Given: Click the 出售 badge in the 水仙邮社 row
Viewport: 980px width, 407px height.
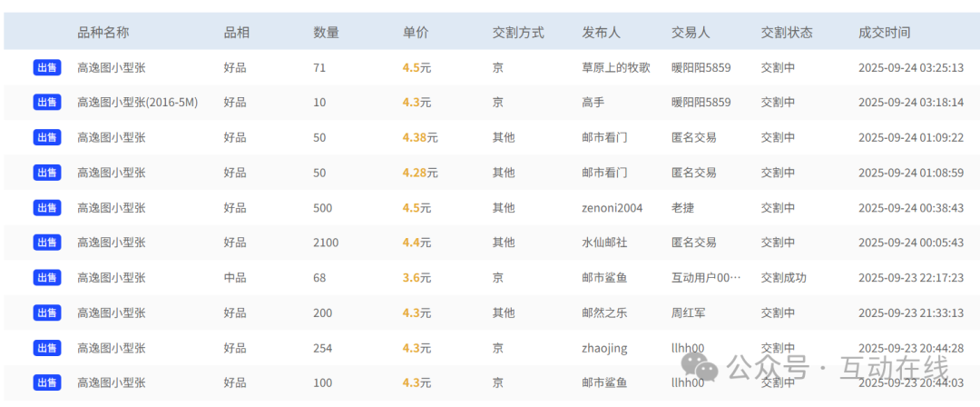Looking at the screenshot, I should tap(47, 243).
